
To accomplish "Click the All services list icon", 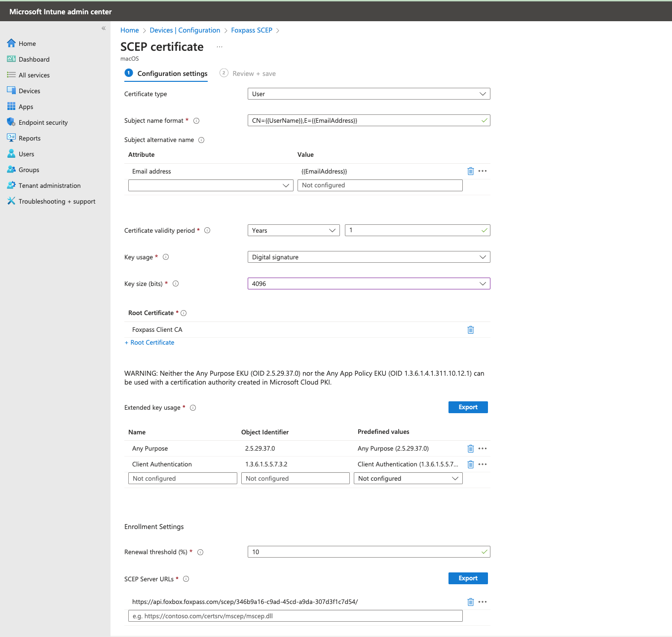I will click(x=11, y=75).
